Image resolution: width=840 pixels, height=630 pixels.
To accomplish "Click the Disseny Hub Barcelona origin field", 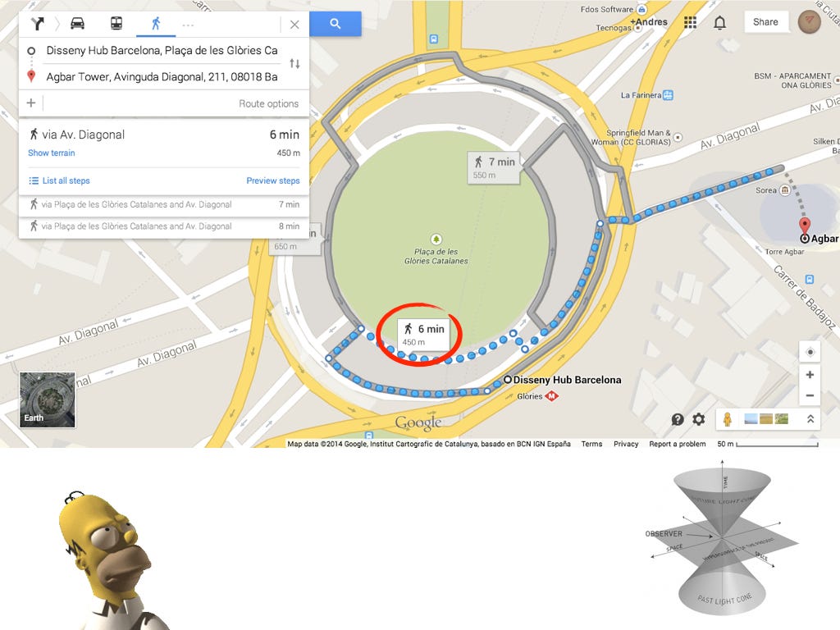I will click(x=162, y=50).
